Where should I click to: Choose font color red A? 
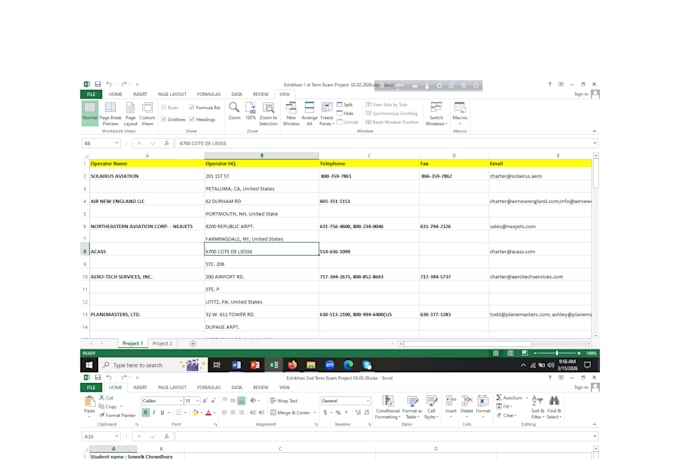(208, 413)
